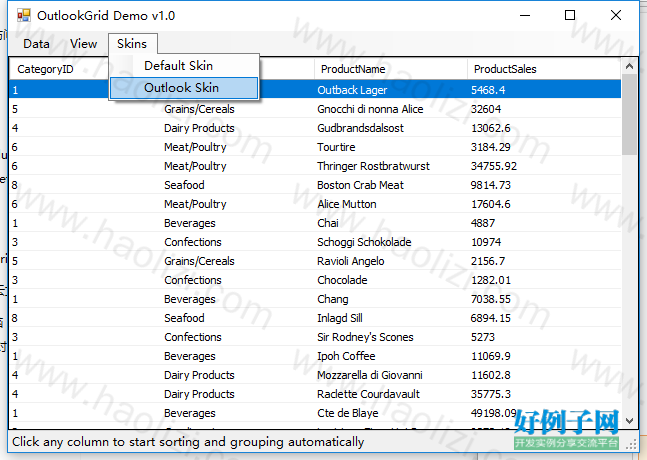Image resolution: width=647 pixels, height=460 pixels.
Task: Click the 1282.01 sales value
Action: pos(491,280)
